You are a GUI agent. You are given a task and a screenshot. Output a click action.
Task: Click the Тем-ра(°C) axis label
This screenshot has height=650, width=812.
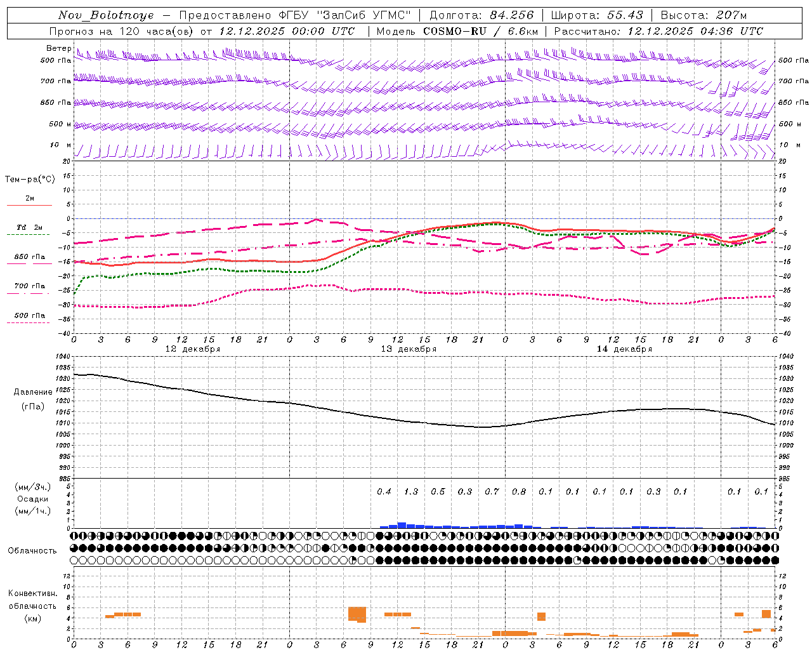tap(30, 180)
